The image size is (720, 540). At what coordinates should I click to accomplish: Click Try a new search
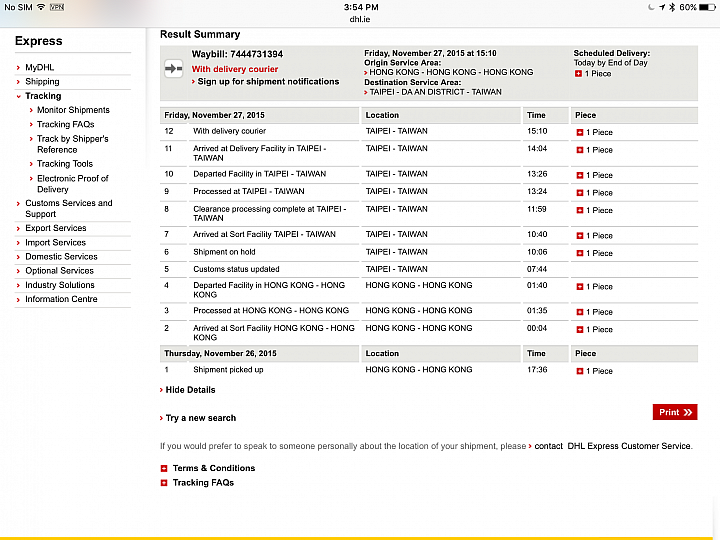pos(201,418)
